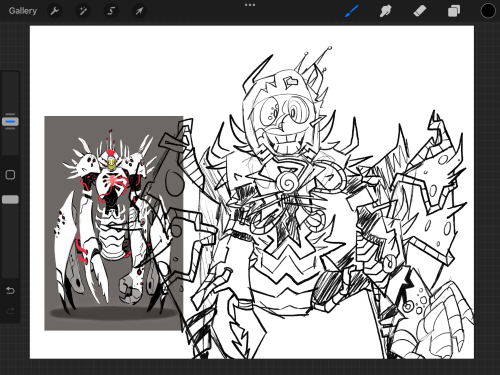Viewport: 500px width, 375px height.
Task: Undo the last stroke
Action: click(10, 290)
